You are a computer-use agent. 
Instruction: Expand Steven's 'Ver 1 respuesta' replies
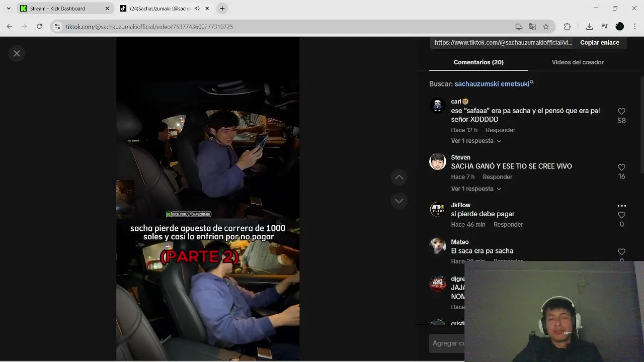(x=476, y=189)
